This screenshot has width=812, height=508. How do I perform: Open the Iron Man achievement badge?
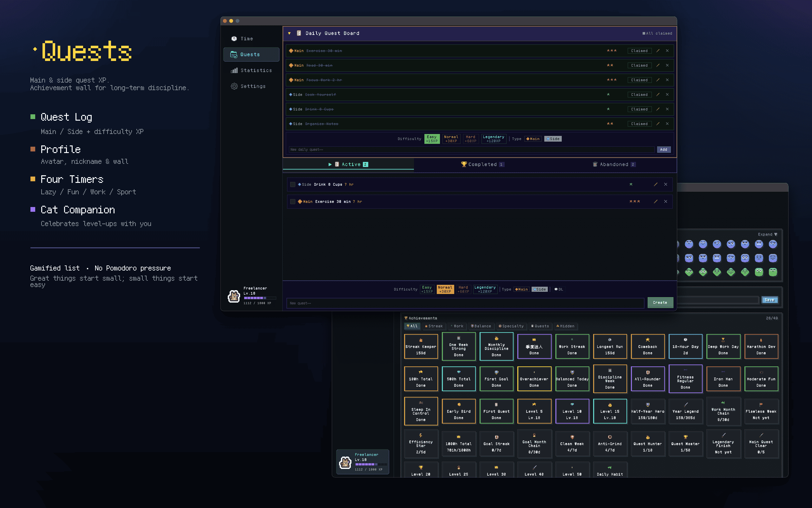pyautogui.click(x=723, y=379)
